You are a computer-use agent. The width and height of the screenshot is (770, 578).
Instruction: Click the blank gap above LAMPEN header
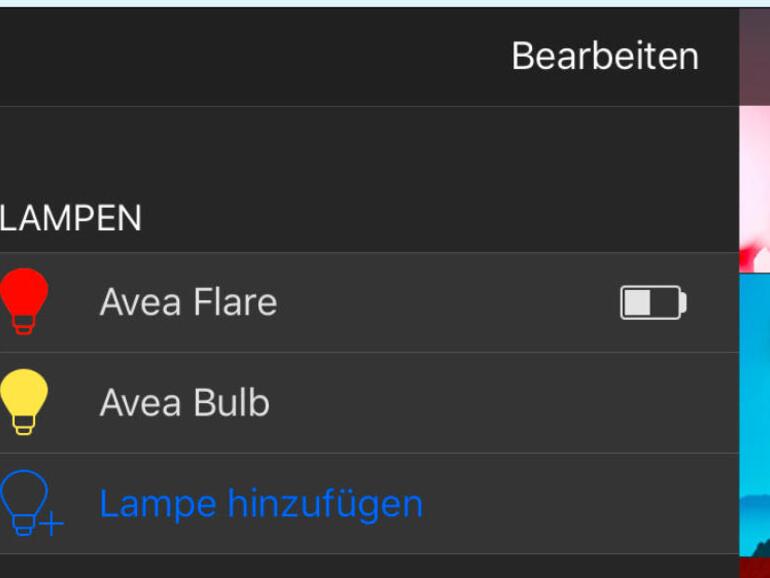[x=370, y=150]
